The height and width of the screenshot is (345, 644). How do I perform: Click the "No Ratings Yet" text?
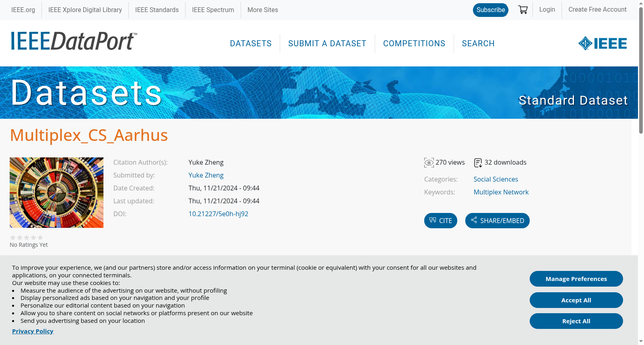point(29,245)
